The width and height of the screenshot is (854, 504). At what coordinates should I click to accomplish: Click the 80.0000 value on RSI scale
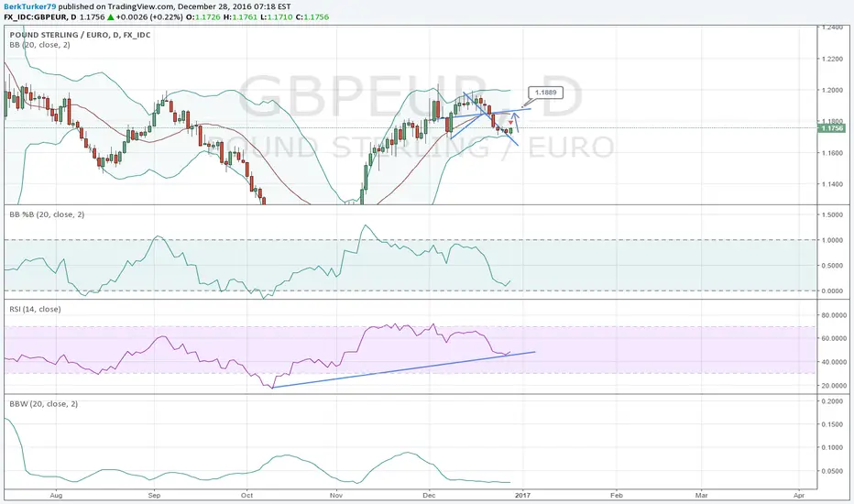click(834, 315)
